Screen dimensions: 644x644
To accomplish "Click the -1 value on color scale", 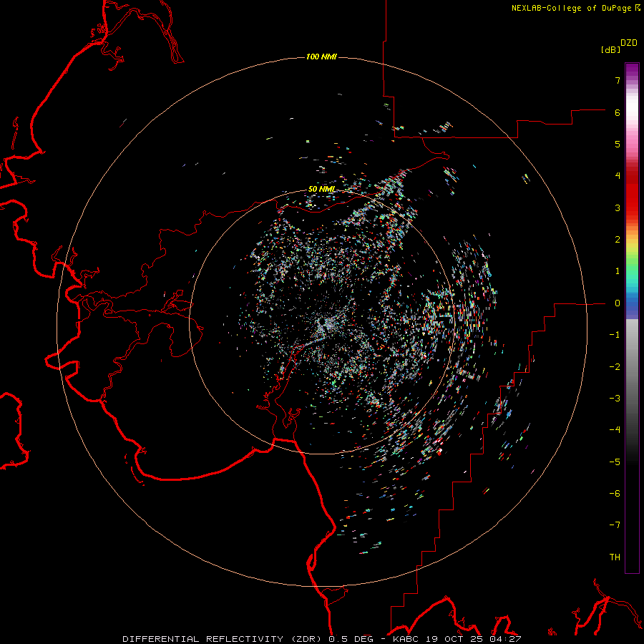I will tap(615, 335).
